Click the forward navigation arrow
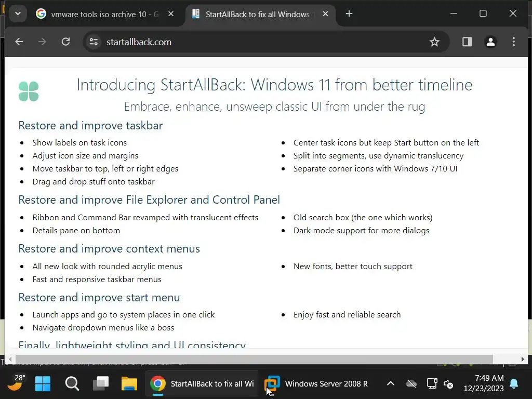Image resolution: width=532 pixels, height=399 pixels. point(42,42)
